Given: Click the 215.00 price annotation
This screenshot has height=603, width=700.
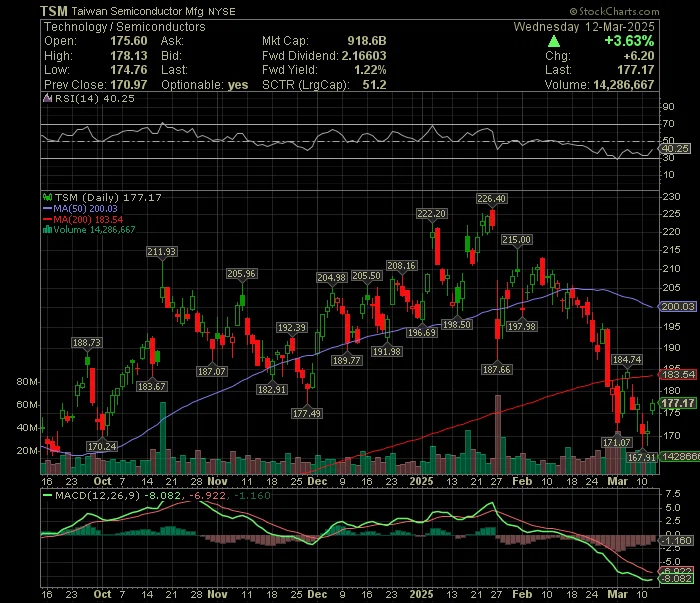Looking at the screenshot, I should point(517,240).
